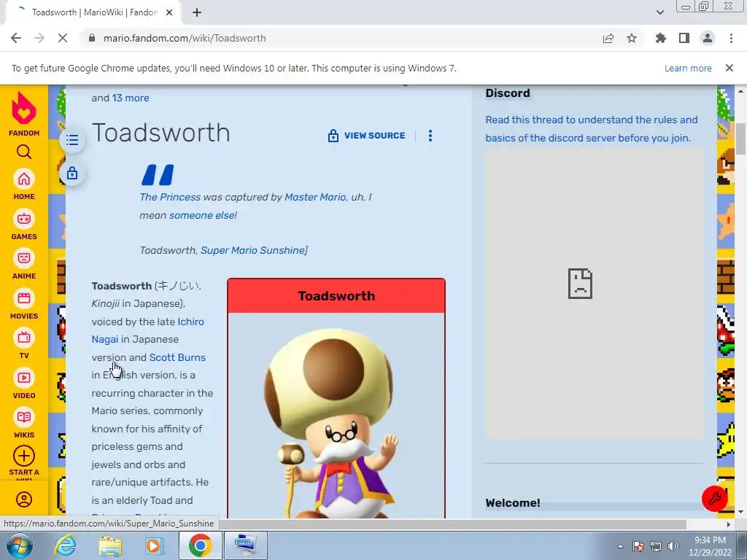Open the Discord rules thread link
The image size is (747, 560).
click(591, 129)
